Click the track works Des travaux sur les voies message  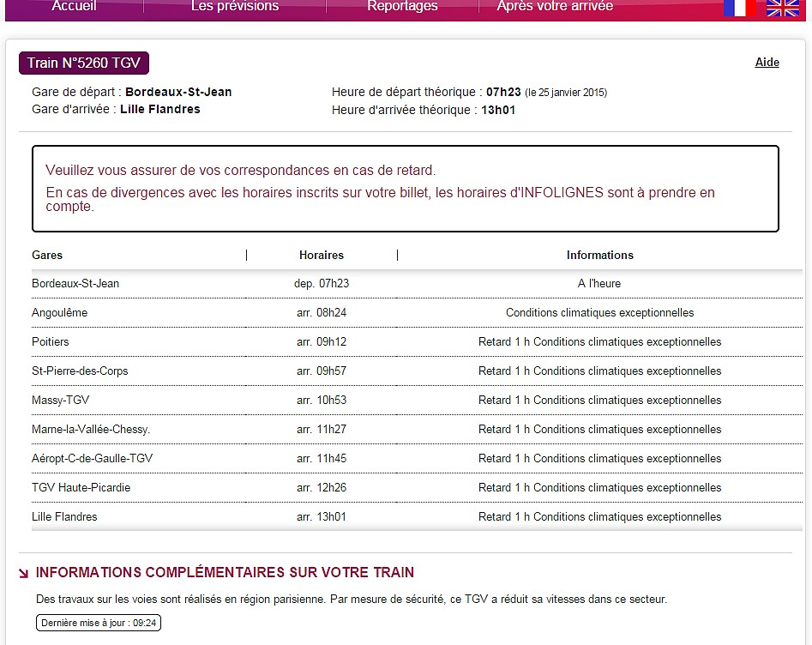(352, 600)
